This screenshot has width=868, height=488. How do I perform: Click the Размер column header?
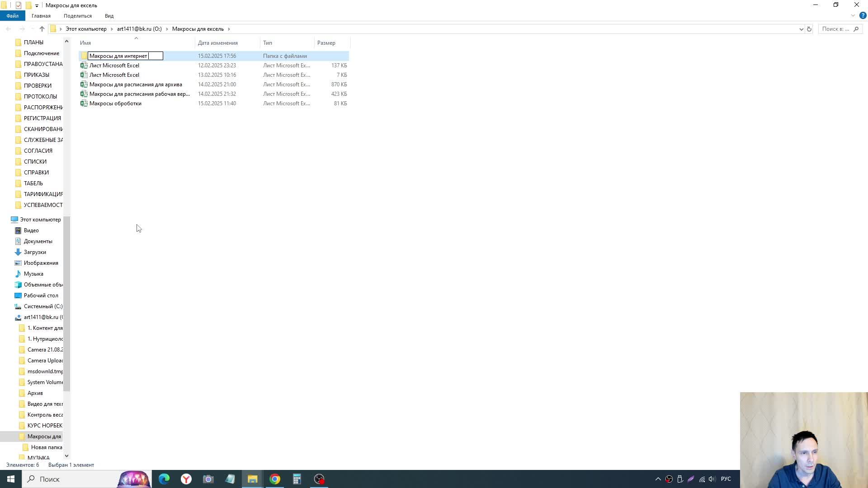point(326,43)
